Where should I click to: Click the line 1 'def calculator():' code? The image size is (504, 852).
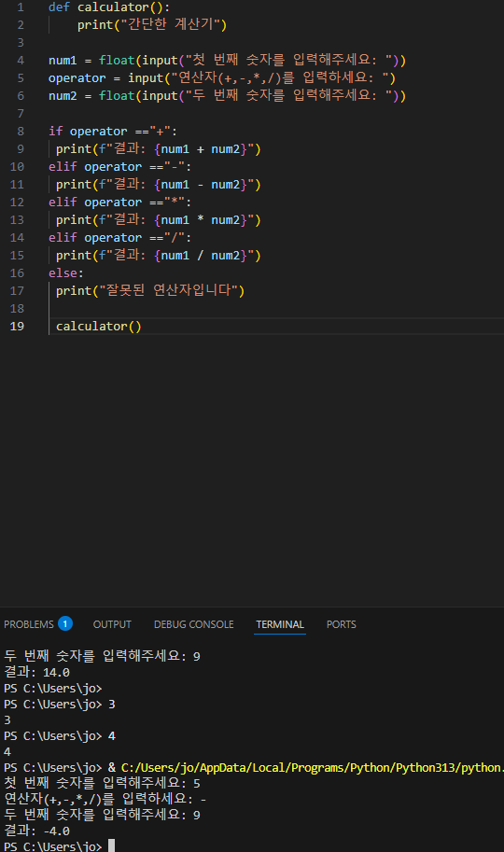[x=109, y=7]
